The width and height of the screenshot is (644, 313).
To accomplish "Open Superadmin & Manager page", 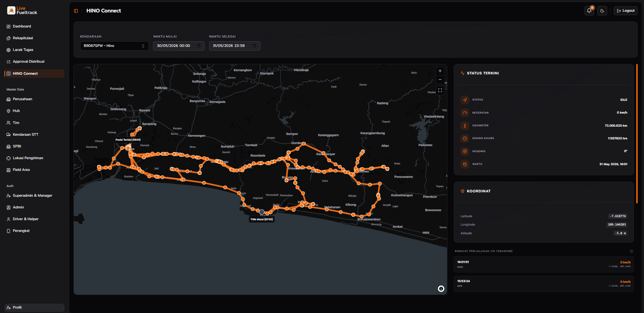I will click(x=34, y=196).
